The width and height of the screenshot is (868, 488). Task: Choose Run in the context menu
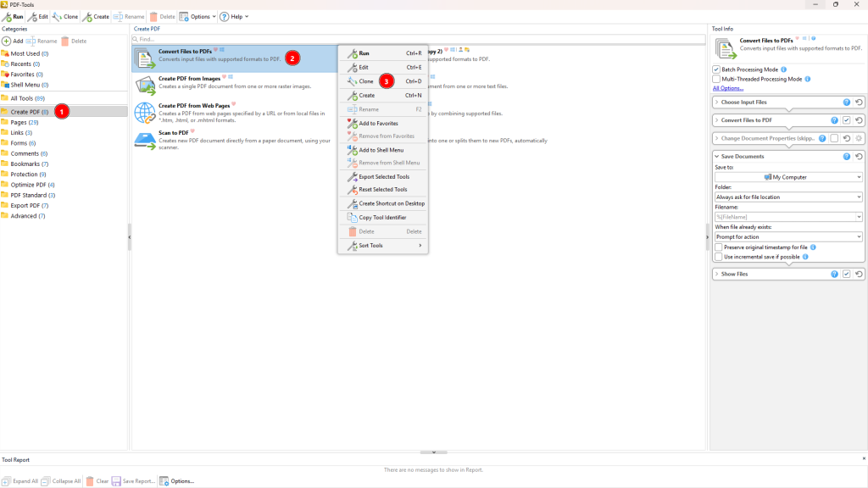(383, 53)
